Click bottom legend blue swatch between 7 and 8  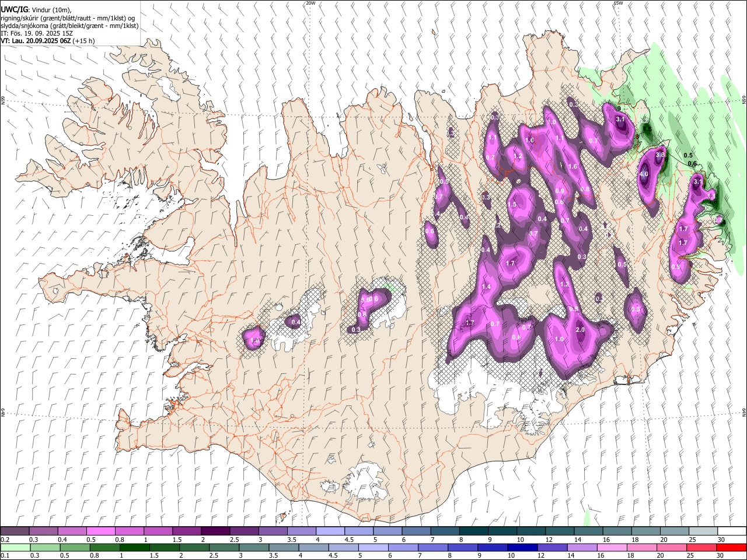(432, 547)
